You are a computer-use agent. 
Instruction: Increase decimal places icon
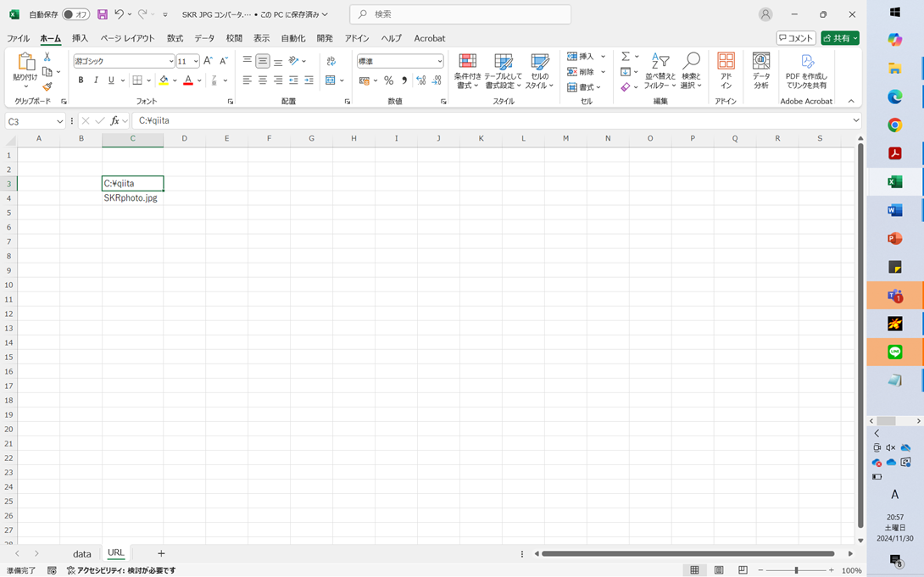click(420, 80)
